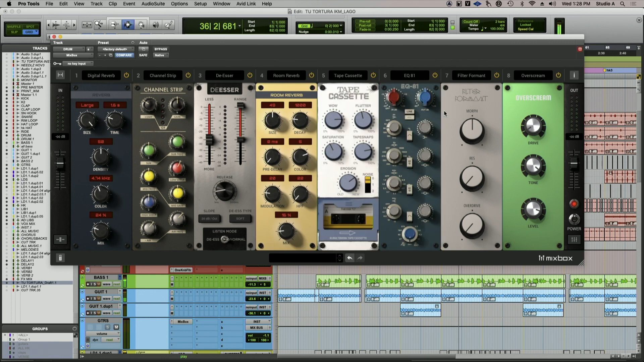Expand the ALL MUSIC track group
The width and height of the screenshot is (644, 362).
(16, 231)
